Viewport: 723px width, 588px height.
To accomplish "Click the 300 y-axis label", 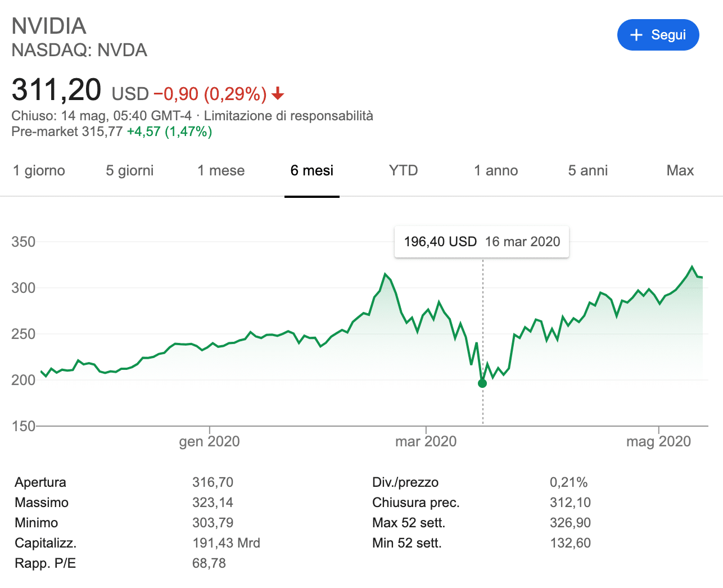I will coord(24,288).
